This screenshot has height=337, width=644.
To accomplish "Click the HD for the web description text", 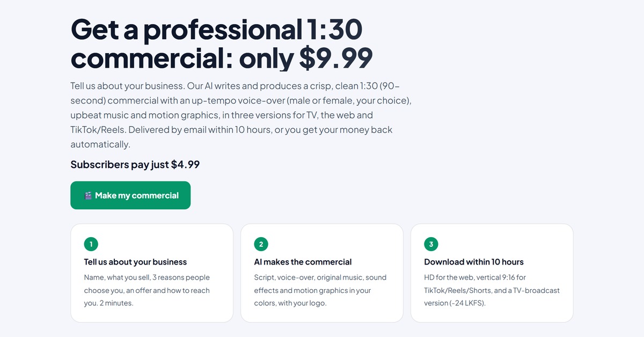I will point(492,290).
